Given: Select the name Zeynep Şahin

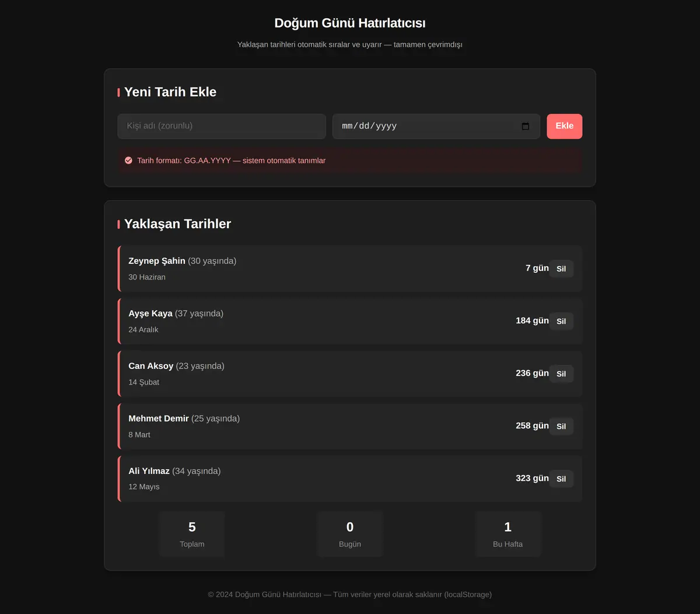Looking at the screenshot, I should (x=157, y=261).
